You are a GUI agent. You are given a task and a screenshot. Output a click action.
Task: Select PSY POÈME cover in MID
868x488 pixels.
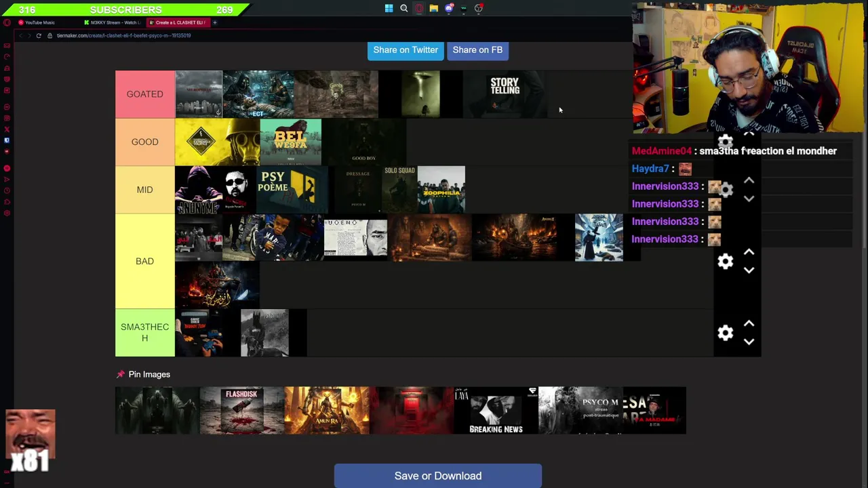point(292,190)
